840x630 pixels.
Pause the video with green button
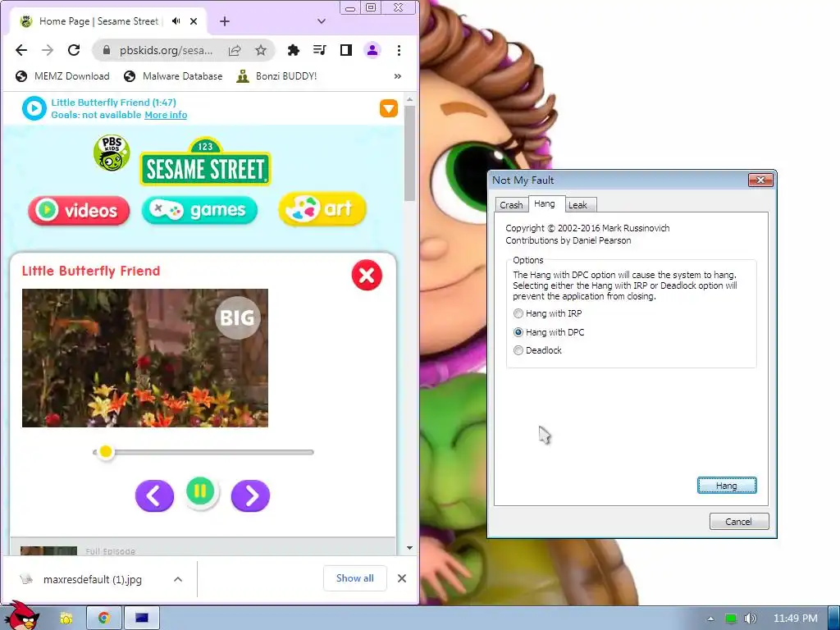[200, 491]
